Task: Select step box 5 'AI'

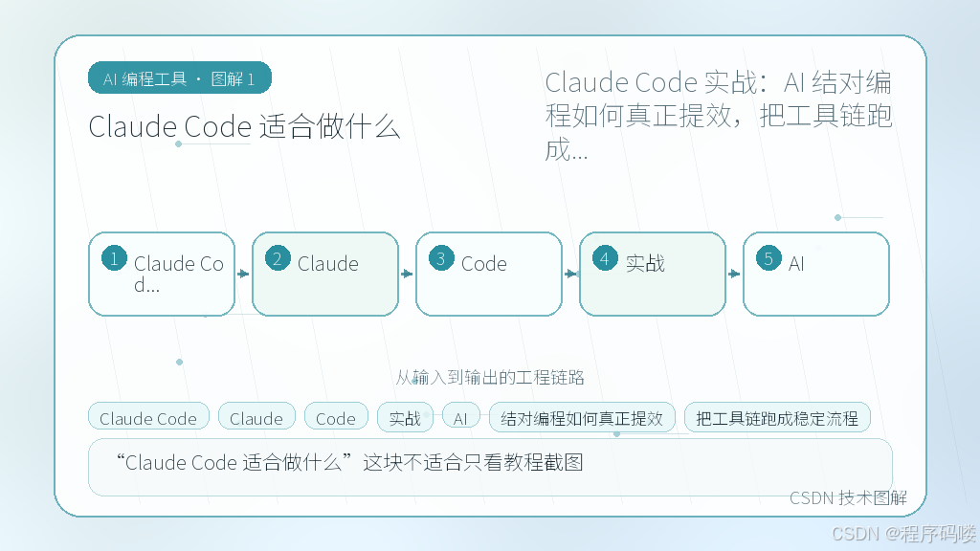Action: (x=816, y=275)
